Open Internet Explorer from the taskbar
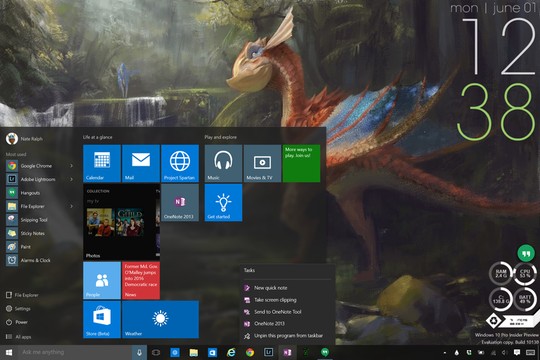This screenshot has width=540, height=360. [231, 352]
